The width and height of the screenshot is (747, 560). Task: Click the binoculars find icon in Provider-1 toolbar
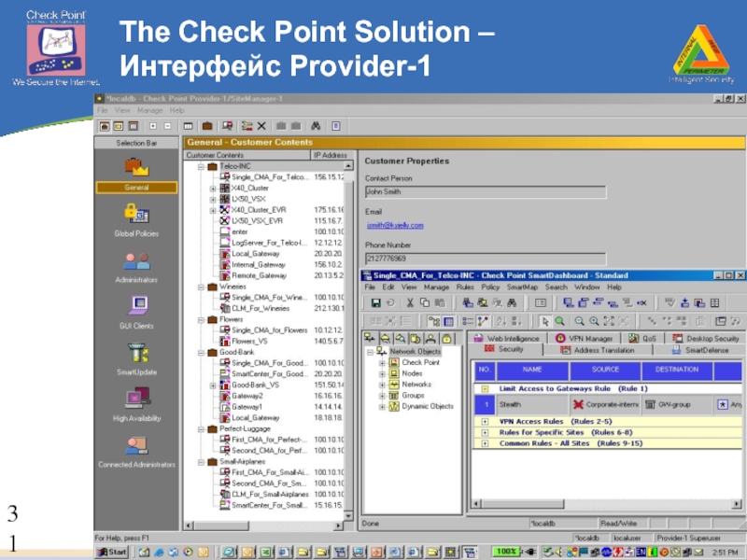tap(316, 126)
